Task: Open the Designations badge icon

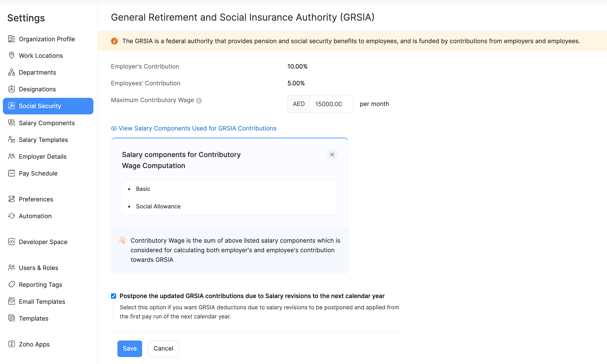Action: (12, 89)
